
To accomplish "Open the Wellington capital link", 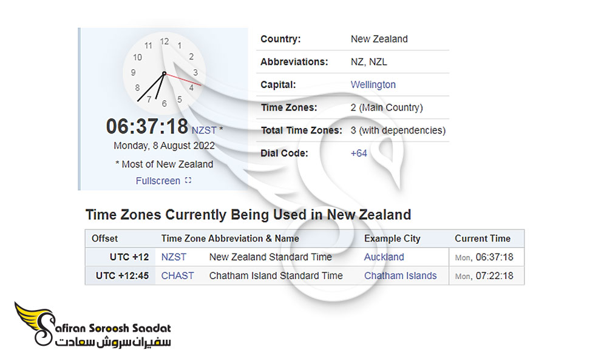I will click(373, 84).
